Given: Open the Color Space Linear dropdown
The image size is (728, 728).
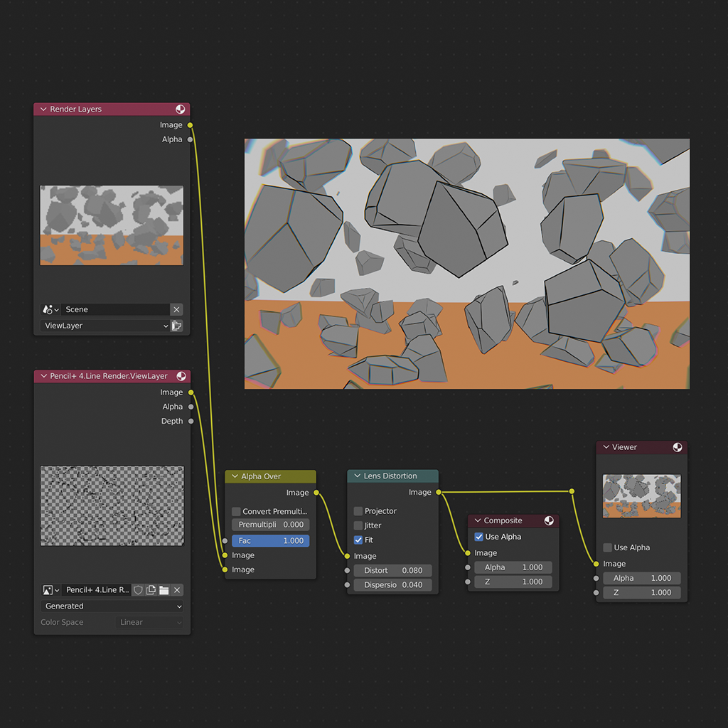Looking at the screenshot, I should (149, 623).
